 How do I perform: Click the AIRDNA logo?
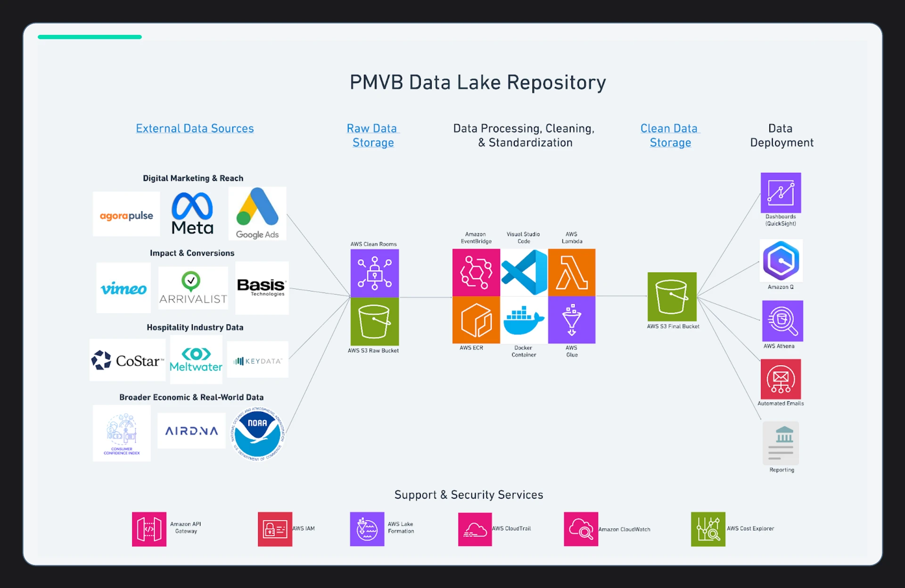click(191, 431)
